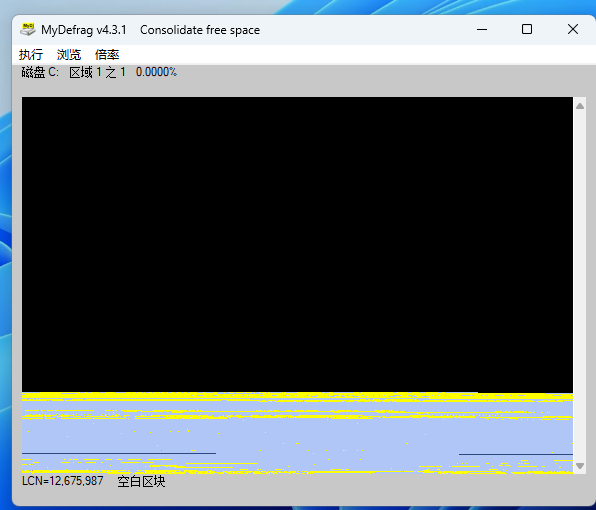Open the 浏览 menu
Screen dimensions: 596x510
[x=69, y=55]
